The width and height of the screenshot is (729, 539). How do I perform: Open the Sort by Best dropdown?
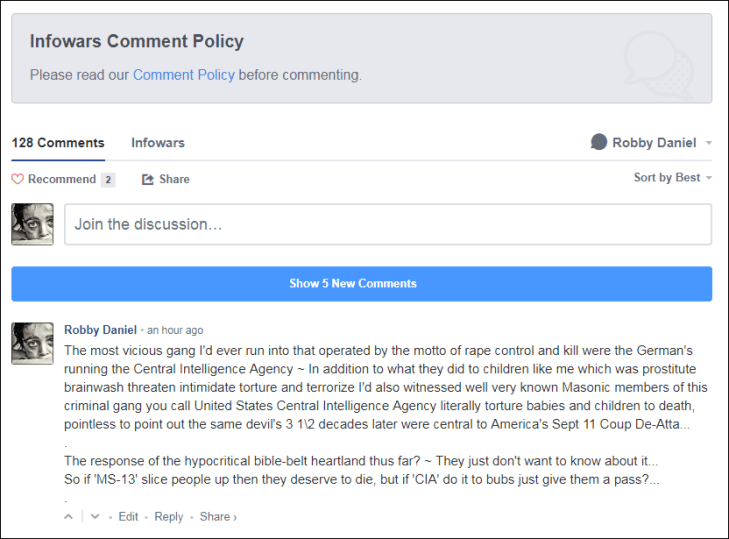[672, 178]
